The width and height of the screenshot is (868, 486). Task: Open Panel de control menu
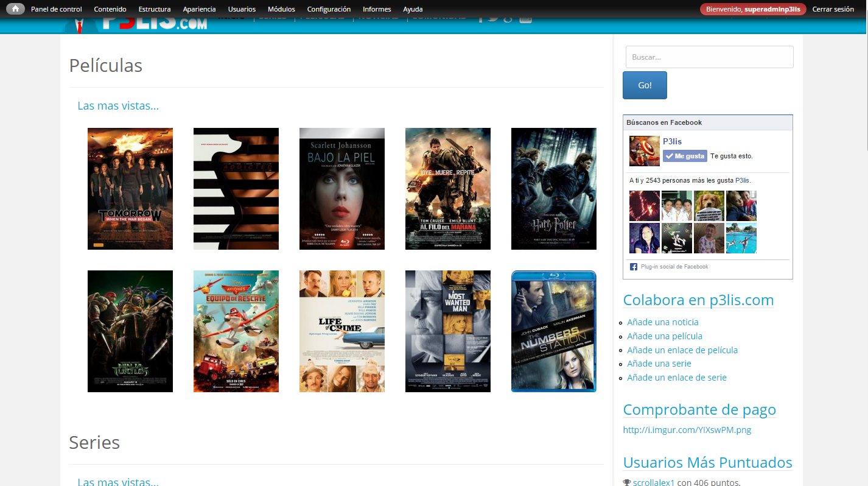(x=57, y=9)
